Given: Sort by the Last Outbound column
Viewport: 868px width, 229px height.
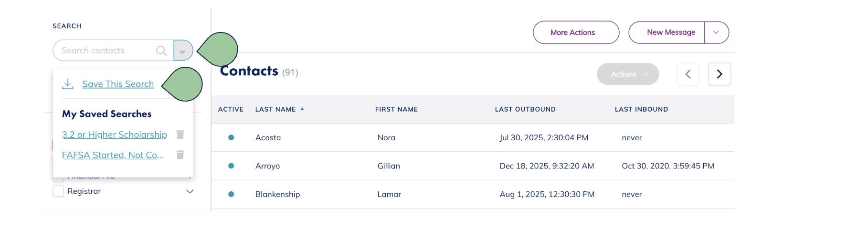Looking at the screenshot, I should click(525, 109).
